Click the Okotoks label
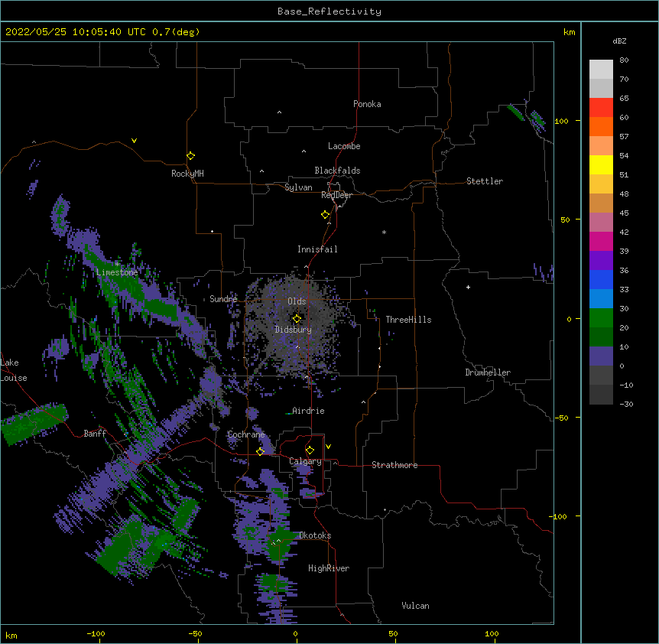This screenshot has height=644, width=659. click(x=315, y=535)
